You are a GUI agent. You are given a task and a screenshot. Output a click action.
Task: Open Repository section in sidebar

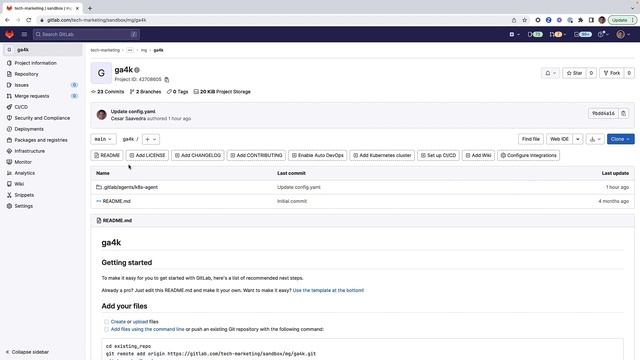26,74
